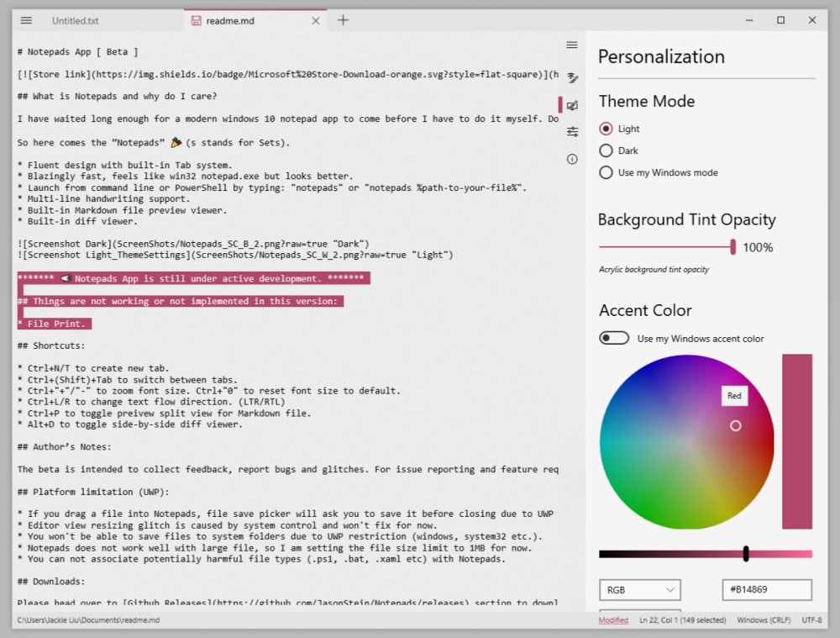This screenshot has width=840, height=638.
Task: Click the color brightness slider thumb
Action: pyautogui.click(x=746, y=554)
